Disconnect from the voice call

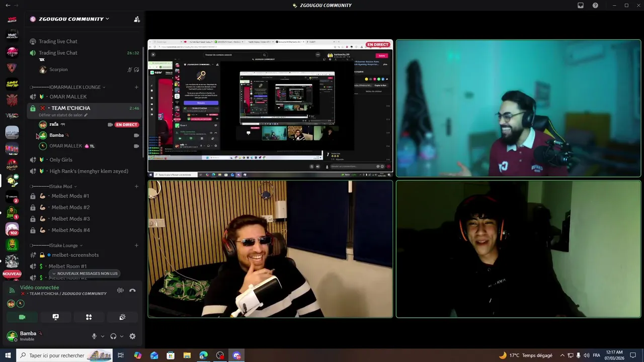[x=132, y=290]
